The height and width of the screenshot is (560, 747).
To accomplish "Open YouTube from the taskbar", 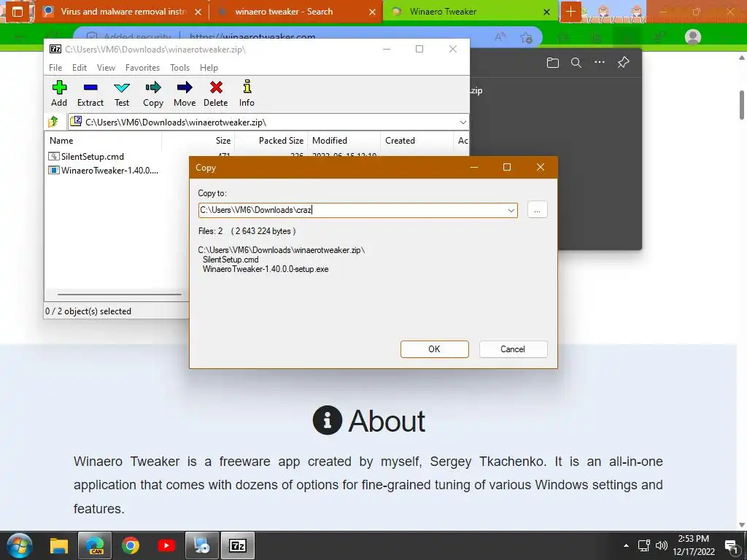I will point(166,545).
